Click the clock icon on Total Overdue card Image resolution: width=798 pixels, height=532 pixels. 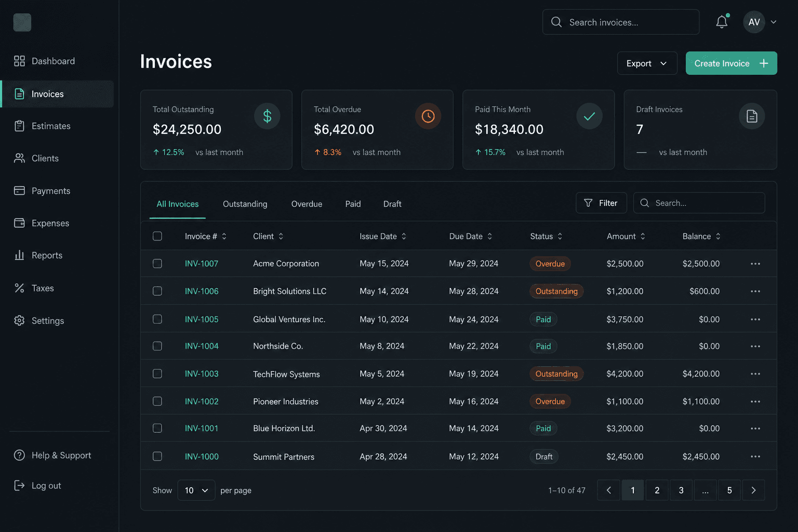[428, 116]
